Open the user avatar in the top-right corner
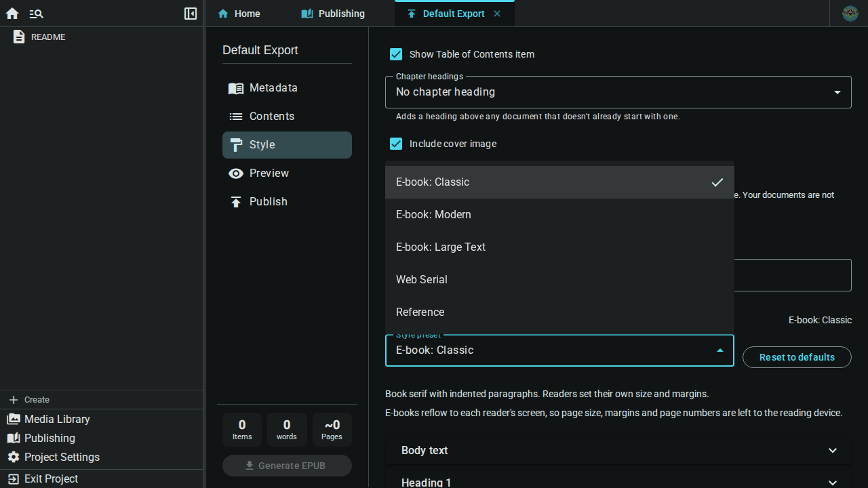Viewport: 868px width, 488px height. [850, 14]
